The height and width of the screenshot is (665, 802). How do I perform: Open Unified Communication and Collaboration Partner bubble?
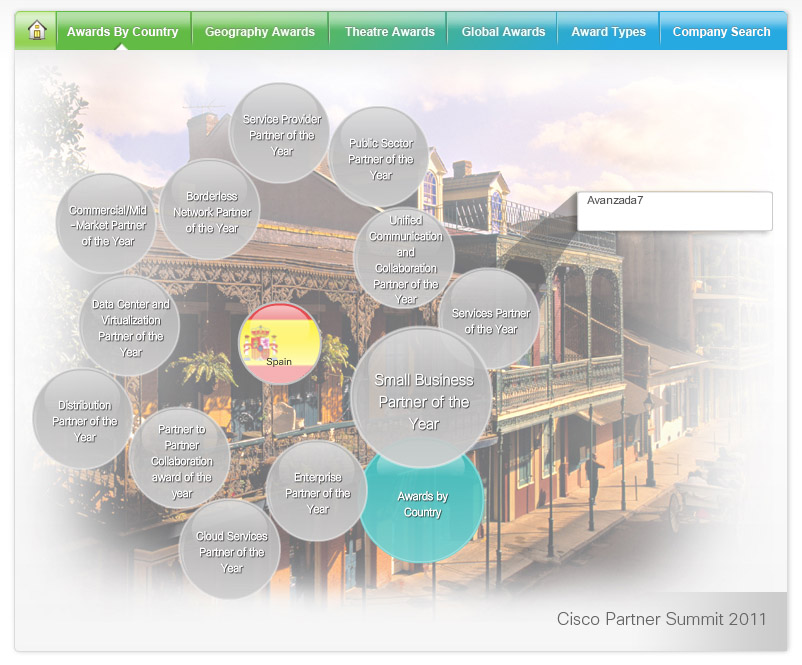405,260
